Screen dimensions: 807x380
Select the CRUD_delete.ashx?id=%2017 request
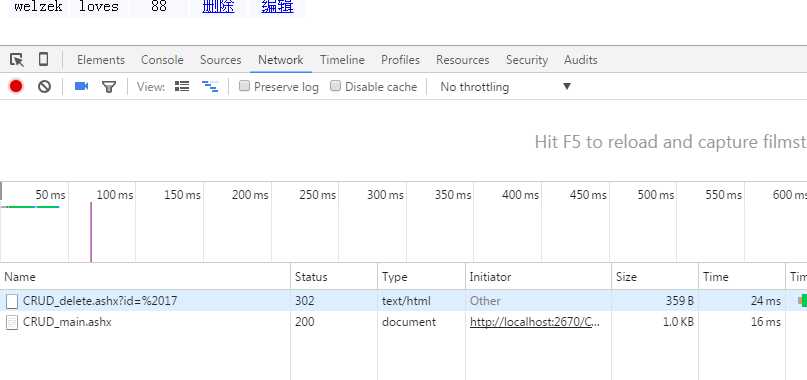pyautogui.click(x=100, y=301)
